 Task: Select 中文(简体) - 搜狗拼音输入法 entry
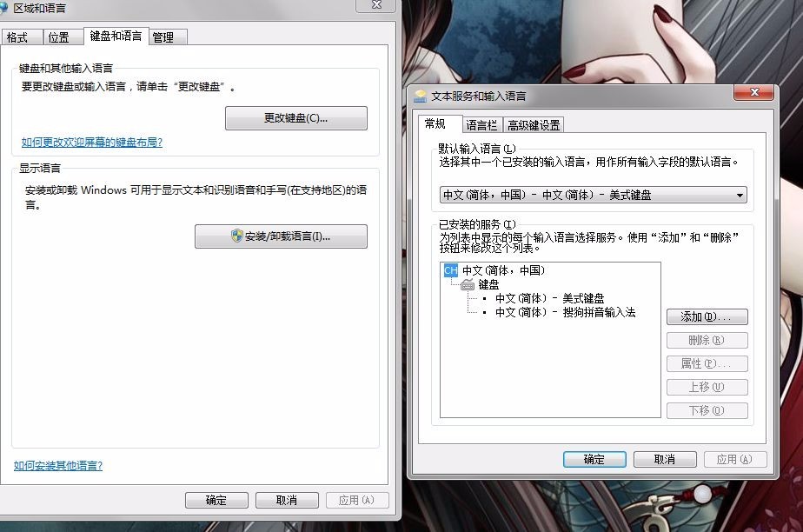tap(566, 312)
